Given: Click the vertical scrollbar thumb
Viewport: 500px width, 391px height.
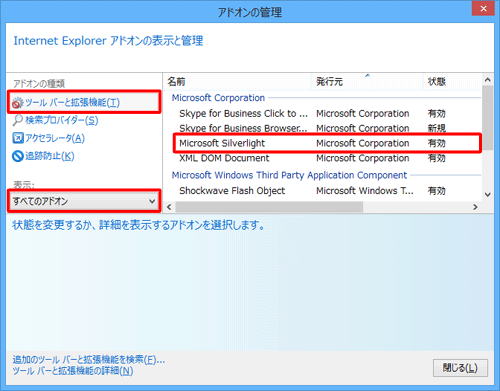Looking at the screenshot, I should pyautogui.click(x=488, y=118).
